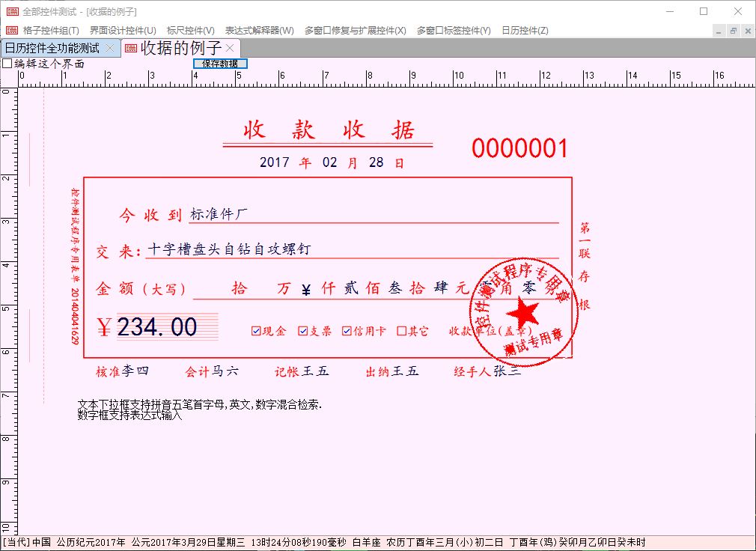Click the 收款收据 title
This screenshot has height=551, width=756.
click(329, 130)
